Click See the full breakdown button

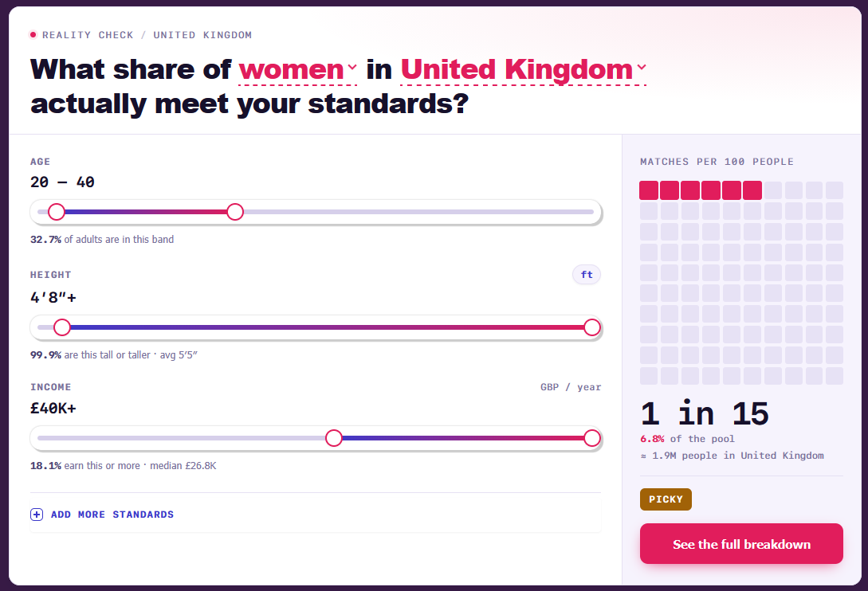741,544
